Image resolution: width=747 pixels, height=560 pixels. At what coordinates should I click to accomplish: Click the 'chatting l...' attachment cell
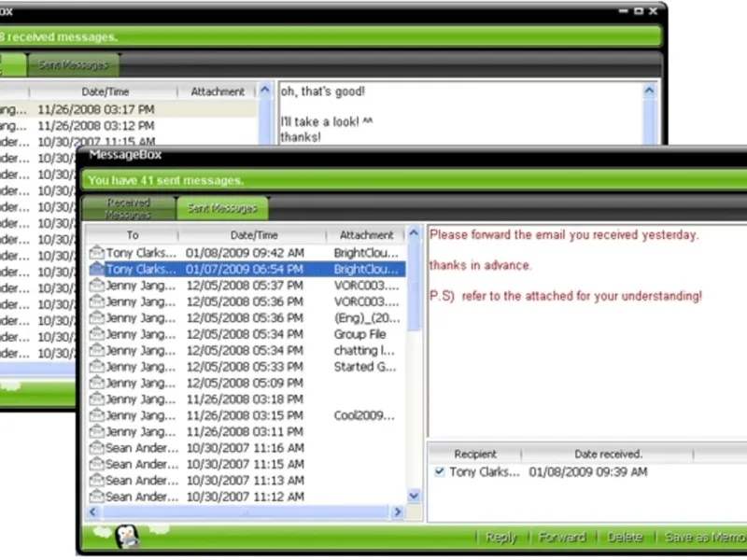click(x=364, y=350)
